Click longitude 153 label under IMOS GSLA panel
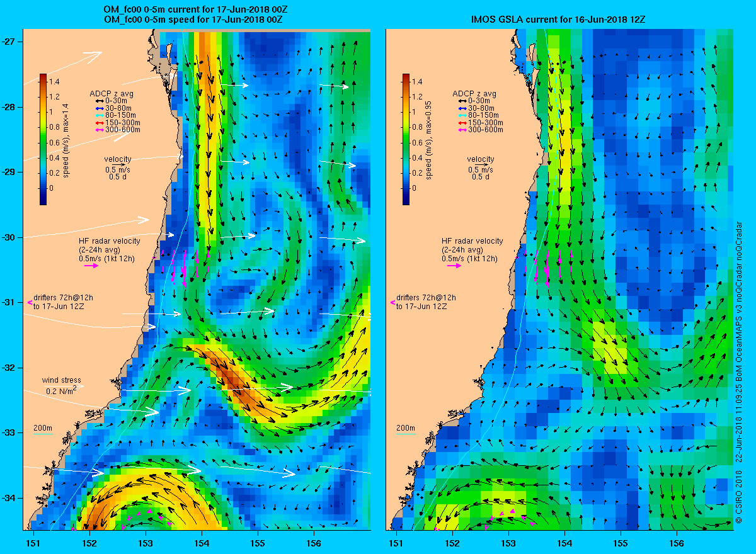 508,543
